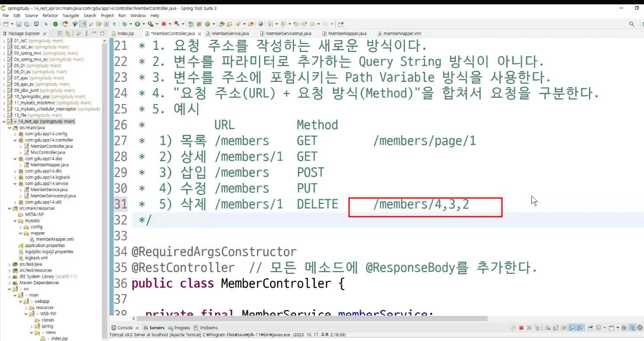Open the Open Console dropdown arrow

618,328
